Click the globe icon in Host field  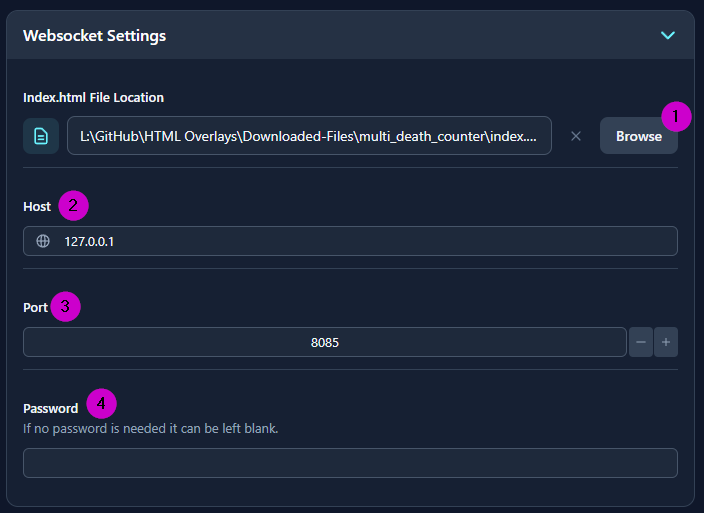coord(43,241)
